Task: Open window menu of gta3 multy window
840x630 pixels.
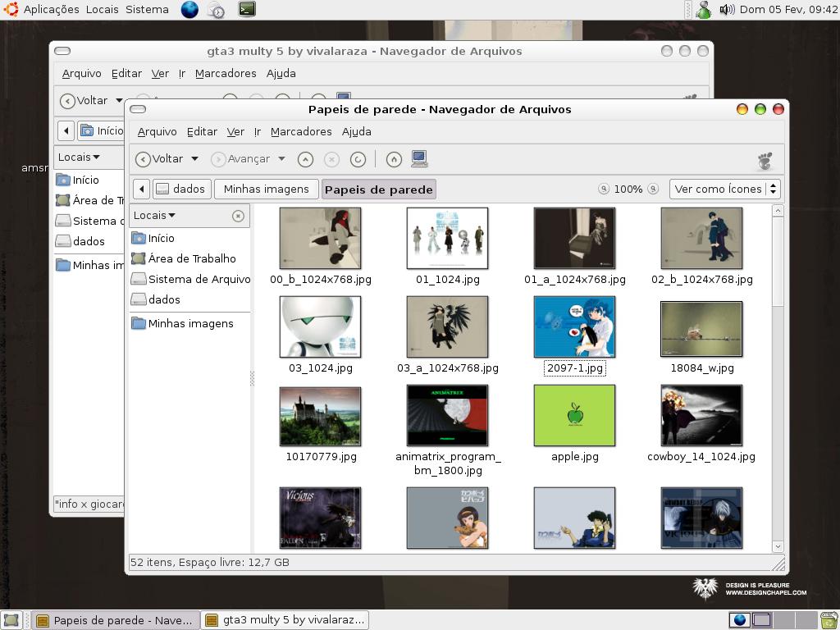Action: (62, 51)
